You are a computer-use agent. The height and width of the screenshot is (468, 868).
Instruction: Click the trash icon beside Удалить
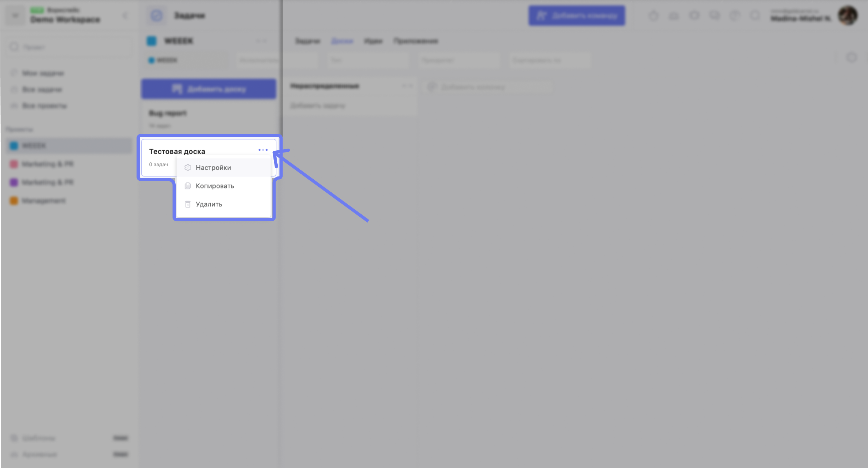(x=188, y=204)
